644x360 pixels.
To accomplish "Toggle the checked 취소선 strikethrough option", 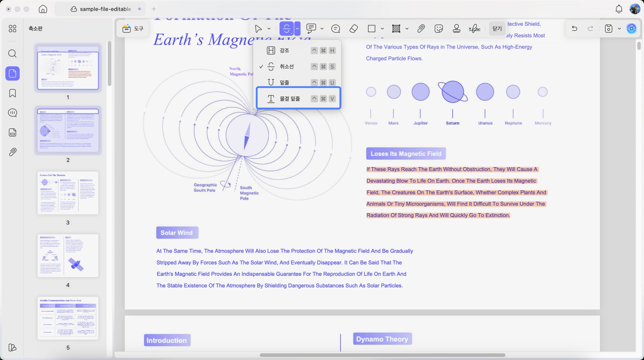I will pos(298,67).
